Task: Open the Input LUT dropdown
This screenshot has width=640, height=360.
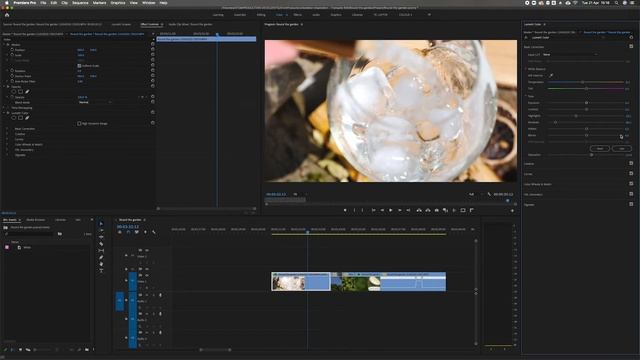Action: click(x=570, y=54)
